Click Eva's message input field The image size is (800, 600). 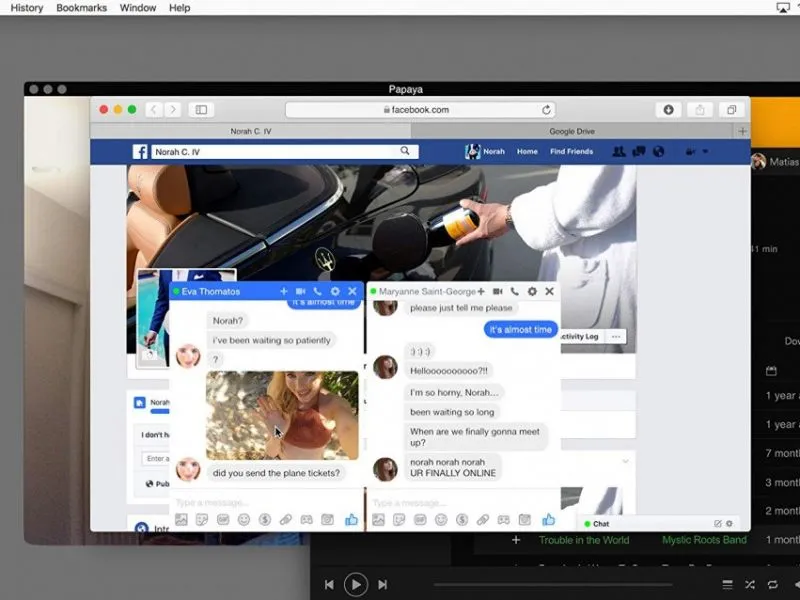pyautogui.click(x=265, y=503)
